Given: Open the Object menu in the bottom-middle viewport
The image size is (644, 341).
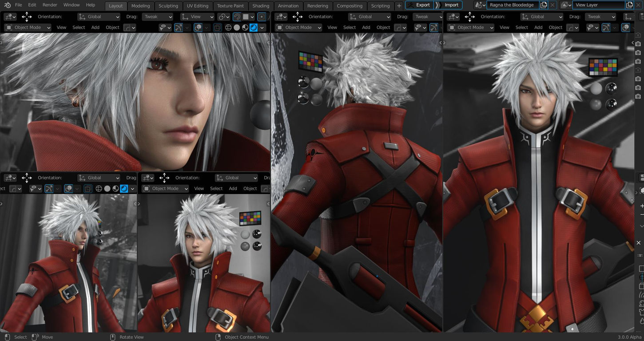Looking at the screenshot, I should coord(250,189).
